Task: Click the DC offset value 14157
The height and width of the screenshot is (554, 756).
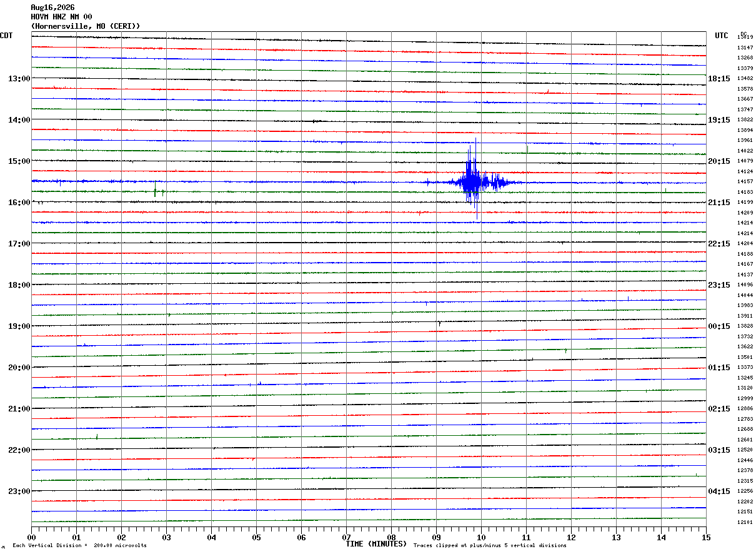Action: [745, 181]
